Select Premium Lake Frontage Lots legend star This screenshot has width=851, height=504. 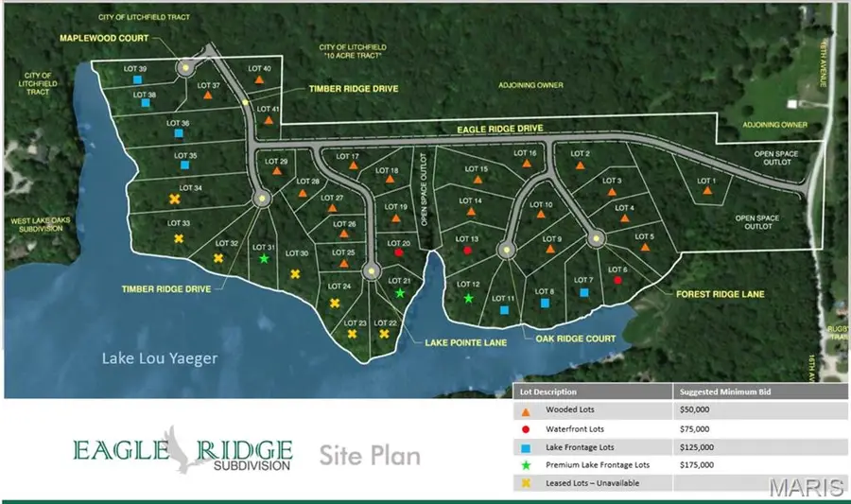(525, 465)
